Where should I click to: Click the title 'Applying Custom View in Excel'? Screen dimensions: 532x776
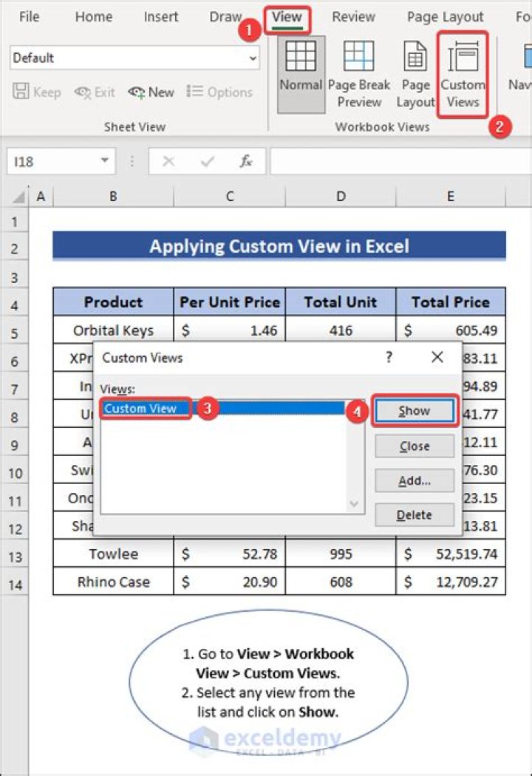279,246
